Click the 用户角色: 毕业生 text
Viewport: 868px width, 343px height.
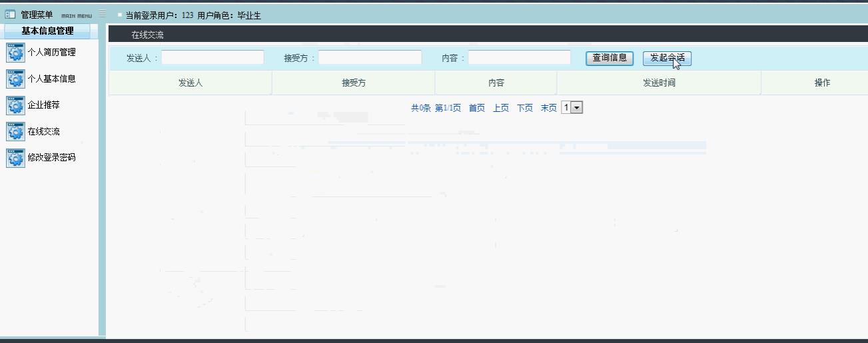pos(229,15)
